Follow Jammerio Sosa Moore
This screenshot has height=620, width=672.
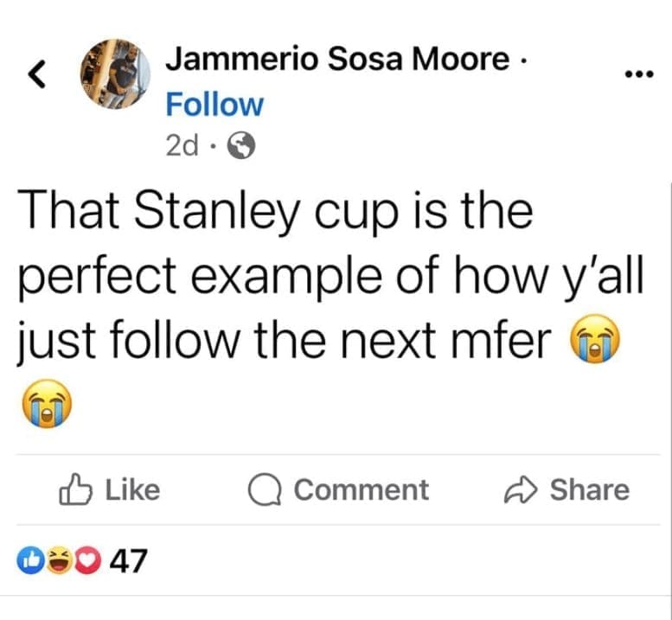pyautogui.click(x=214, y=105)
